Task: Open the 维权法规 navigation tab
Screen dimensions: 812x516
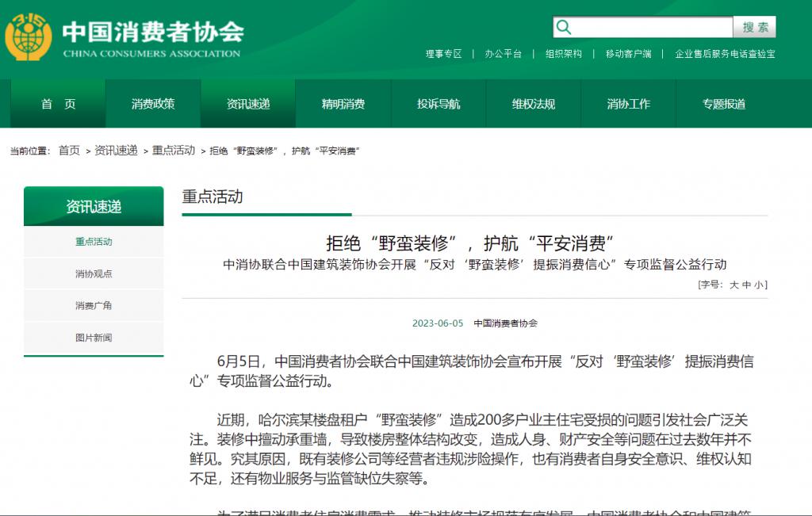Action: click(x=534, y=104)
